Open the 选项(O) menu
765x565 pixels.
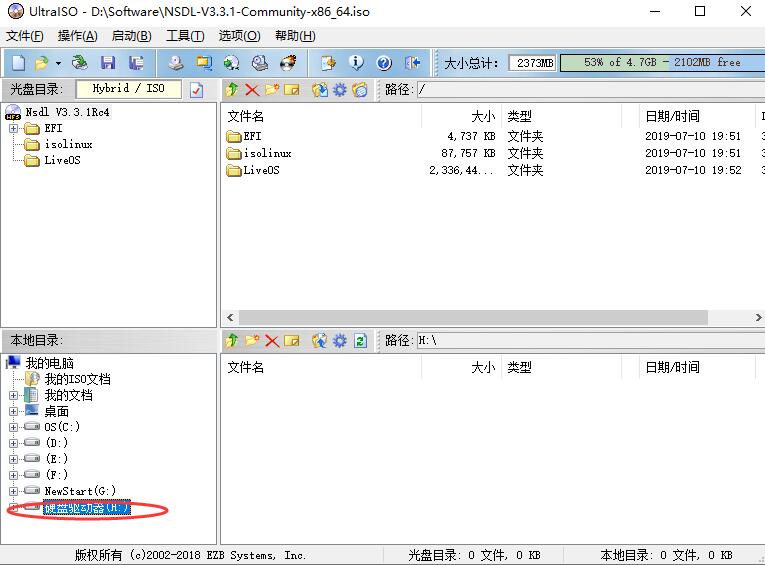(239, 36)
